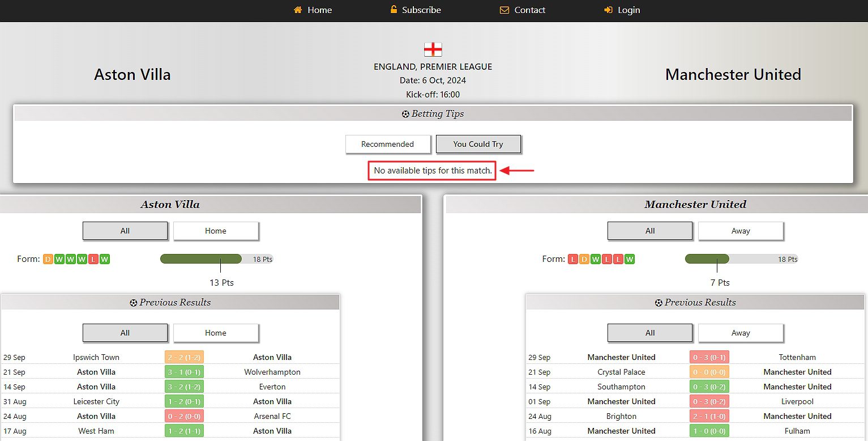Click Brighton team name

pyautogui.click(x=621, y=416)
